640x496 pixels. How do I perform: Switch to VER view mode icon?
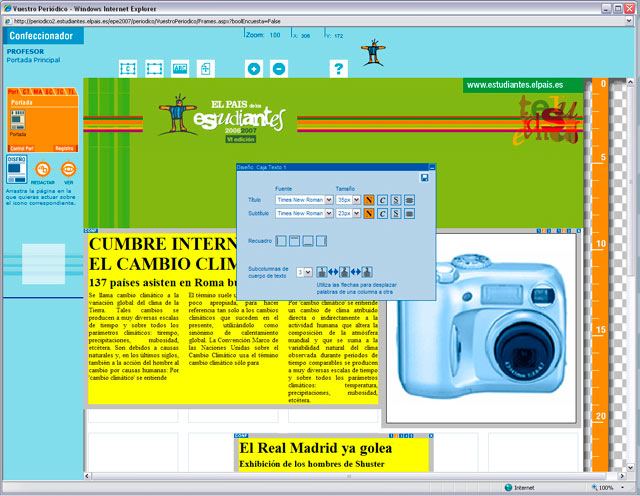[x=68, y=169]
